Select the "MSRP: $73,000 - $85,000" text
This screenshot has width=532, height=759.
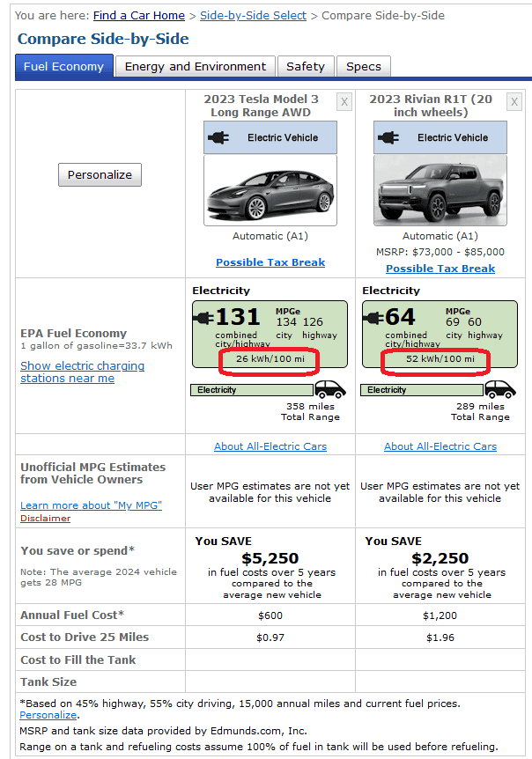click(x=440, y=252)
